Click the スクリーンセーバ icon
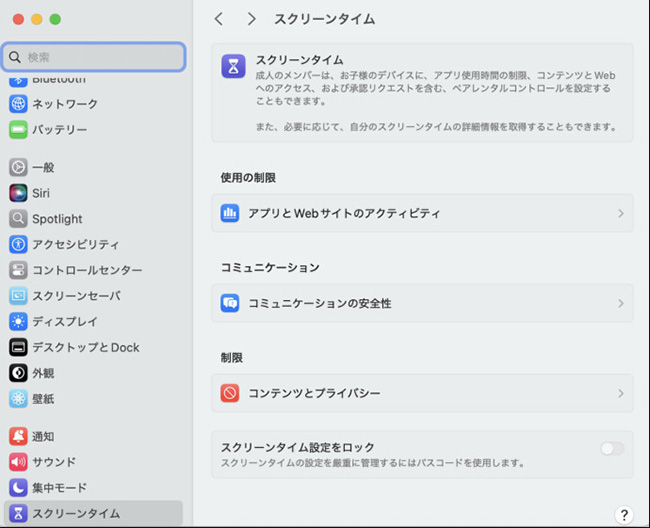Viewport: 650px width, 528px height. (x=18, y=296)
